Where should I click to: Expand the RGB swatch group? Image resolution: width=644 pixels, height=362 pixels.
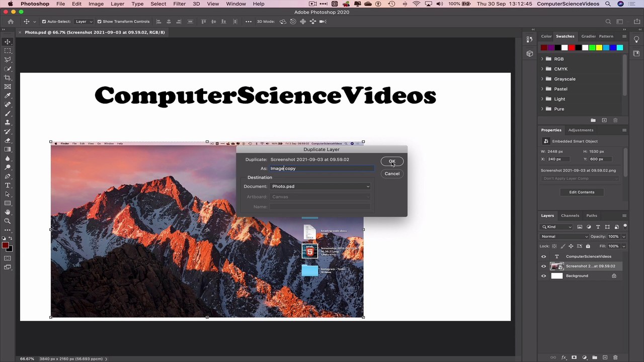click(x=542, y=59)
